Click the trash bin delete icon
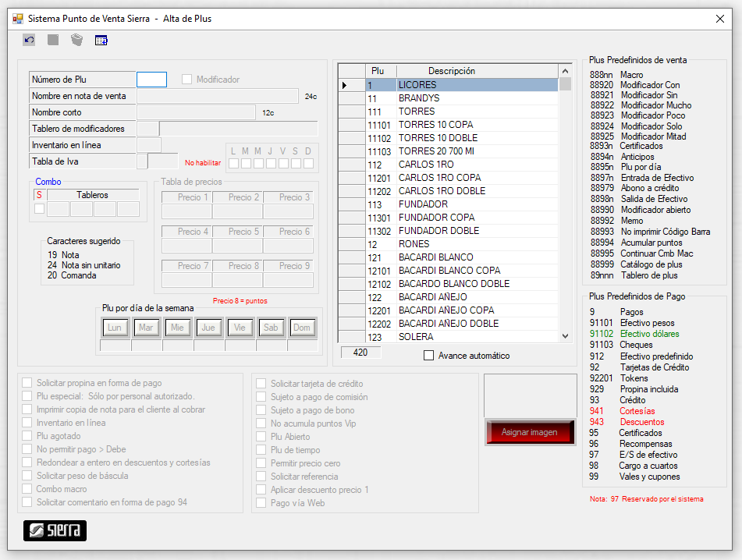 click(76, 40)
